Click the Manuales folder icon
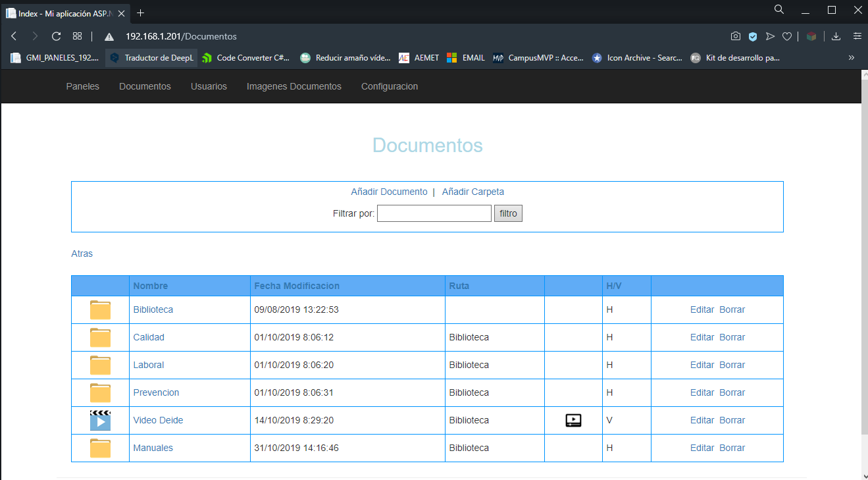This screenshot has width=868, height=480. (100, 448)
